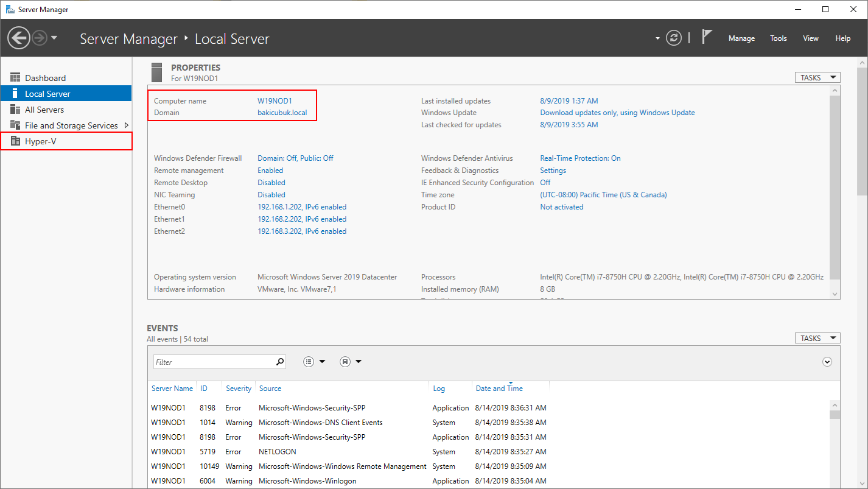Sort events by Source column
Image resolution: width=868 pixels, height=489 pixels.
[270, 389]
